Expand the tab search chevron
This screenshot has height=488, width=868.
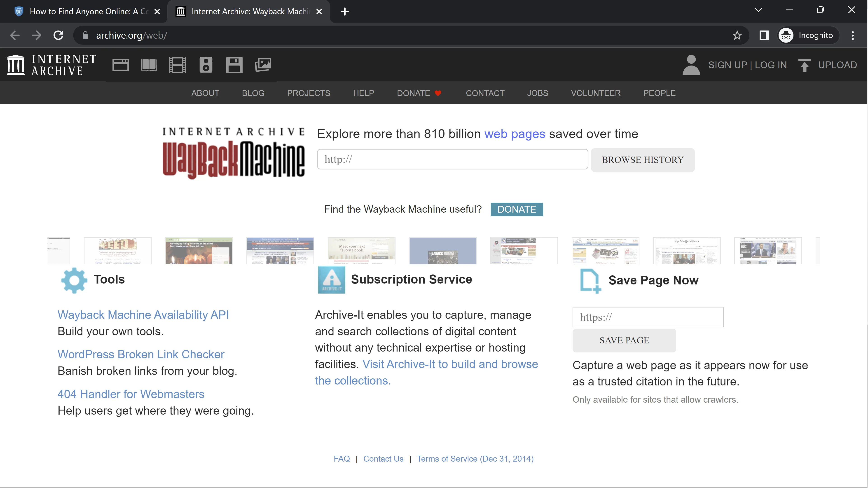coord(758,10)
